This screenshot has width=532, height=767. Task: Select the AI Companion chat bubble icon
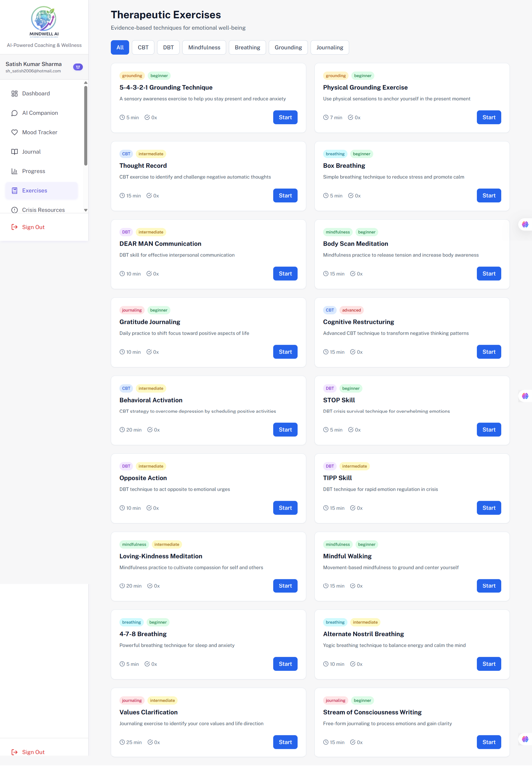pos(15,113)
